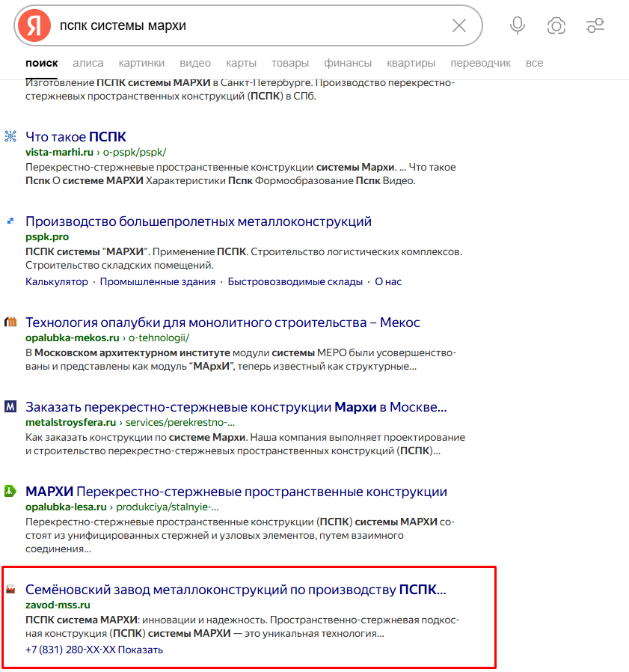Screen dimensions: 629x672
Task: Click into the search field text
Action: [123, 25]
